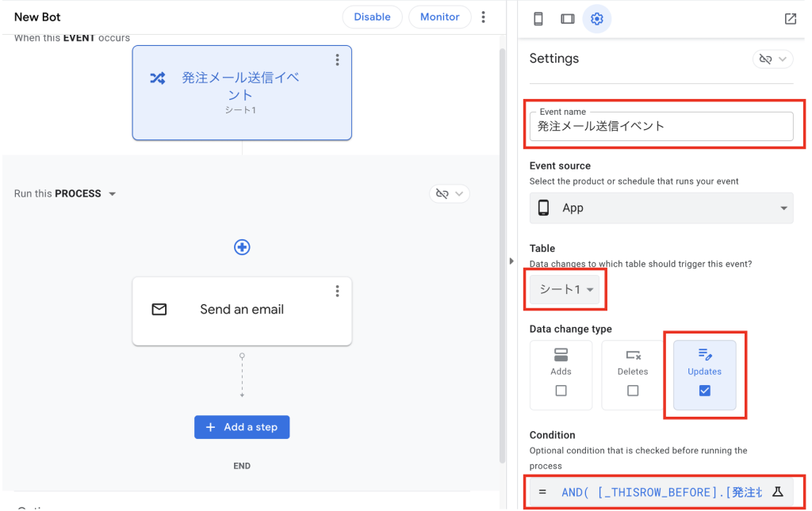Open event card three-dot menu
The image size is (812, 511).
tap(337, 60)
